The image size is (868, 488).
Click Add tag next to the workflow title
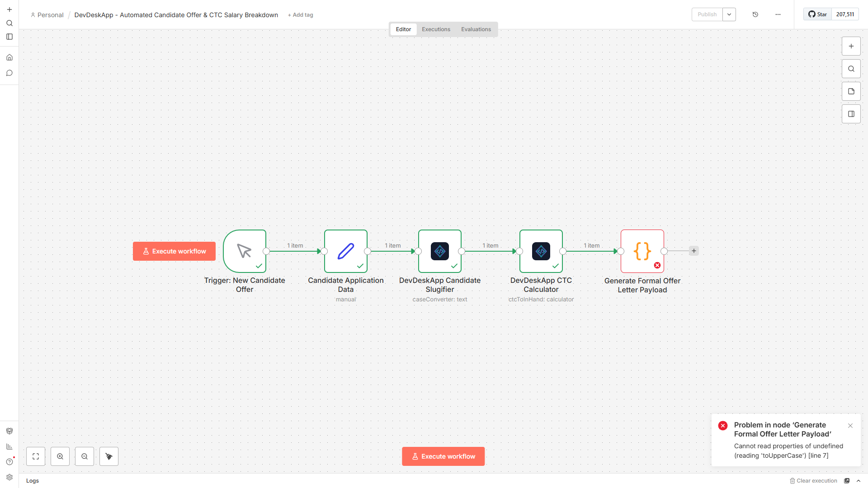pos(301,15)
